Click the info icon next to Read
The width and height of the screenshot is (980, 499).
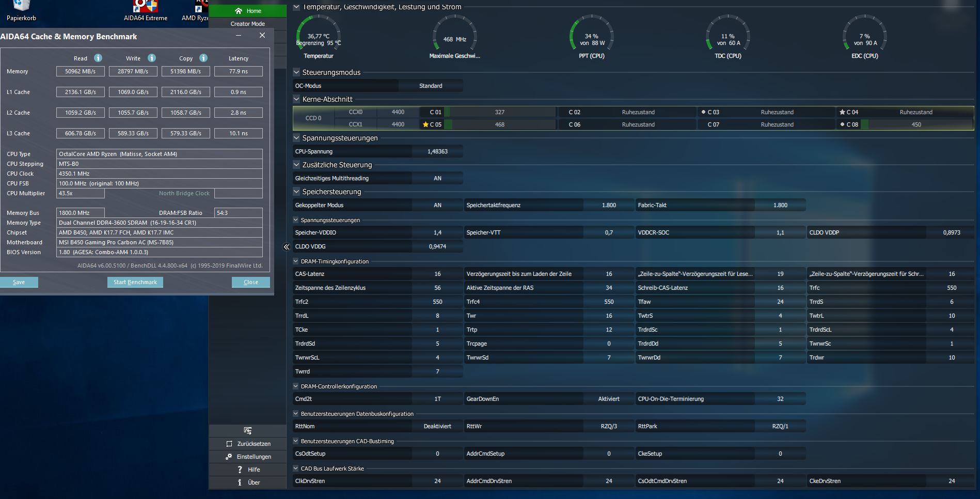tap(98, 58)
